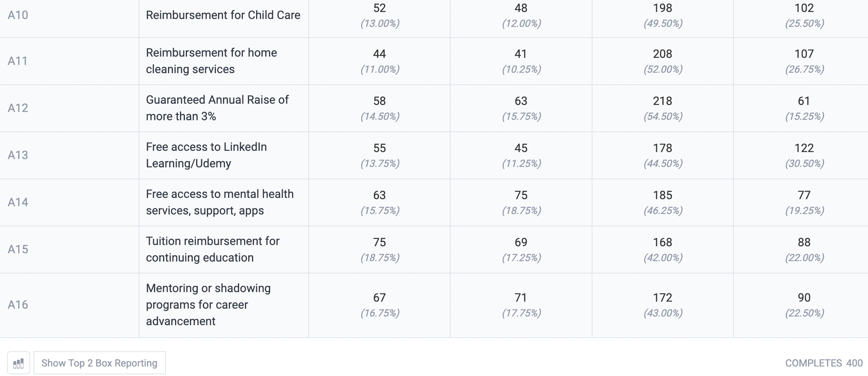The width and height of the screenshot is (868, 376).
Task: Click the A14 row identifier
Action: [18, 202]
